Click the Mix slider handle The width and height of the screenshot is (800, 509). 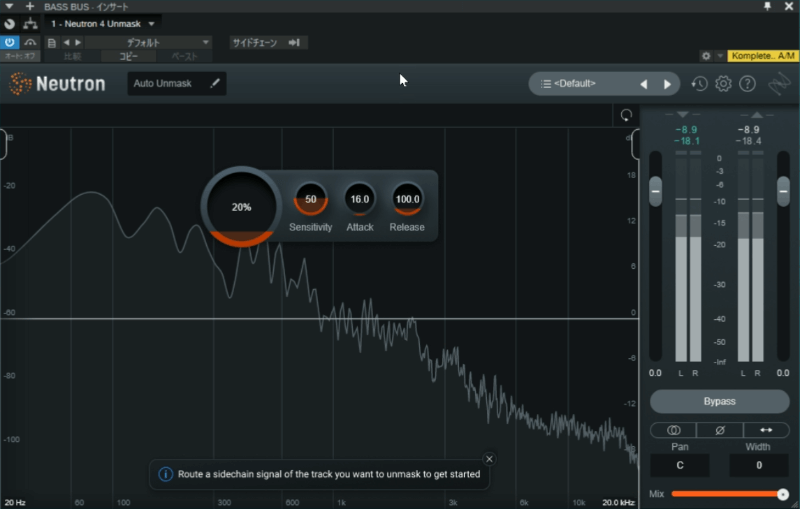(783, 494)
